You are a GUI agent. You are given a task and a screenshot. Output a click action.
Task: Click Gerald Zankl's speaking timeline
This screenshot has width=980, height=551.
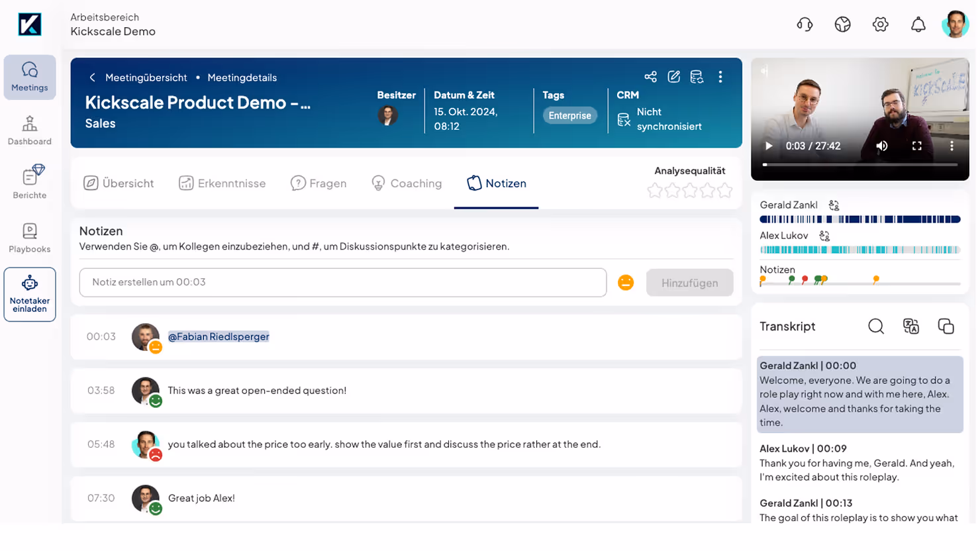pos(860,219)
